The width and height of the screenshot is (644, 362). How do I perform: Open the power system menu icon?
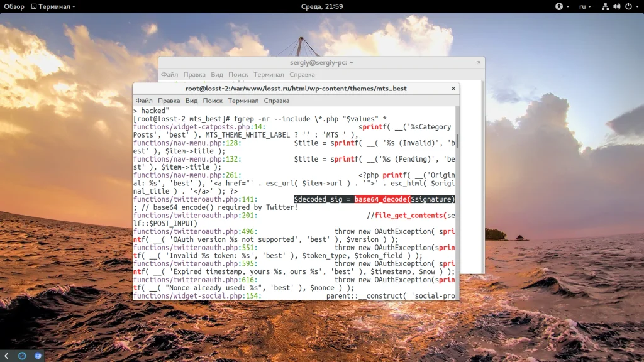pos(628,6)
